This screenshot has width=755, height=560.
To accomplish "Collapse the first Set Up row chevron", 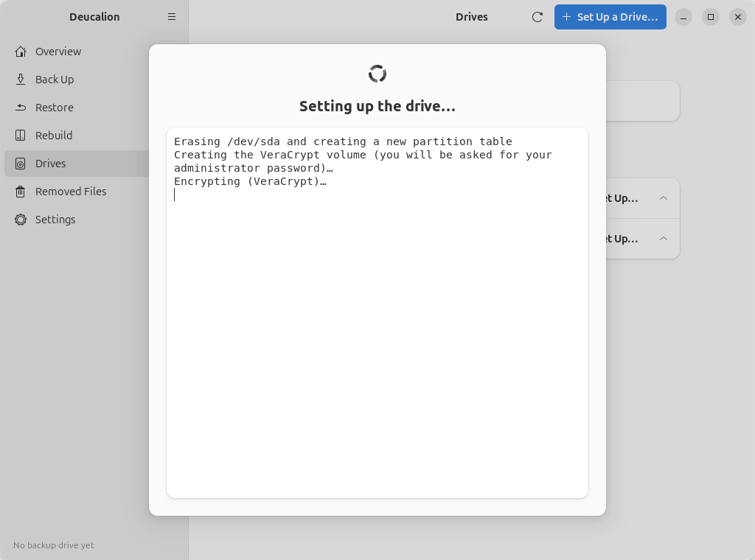I will (664, 198).
